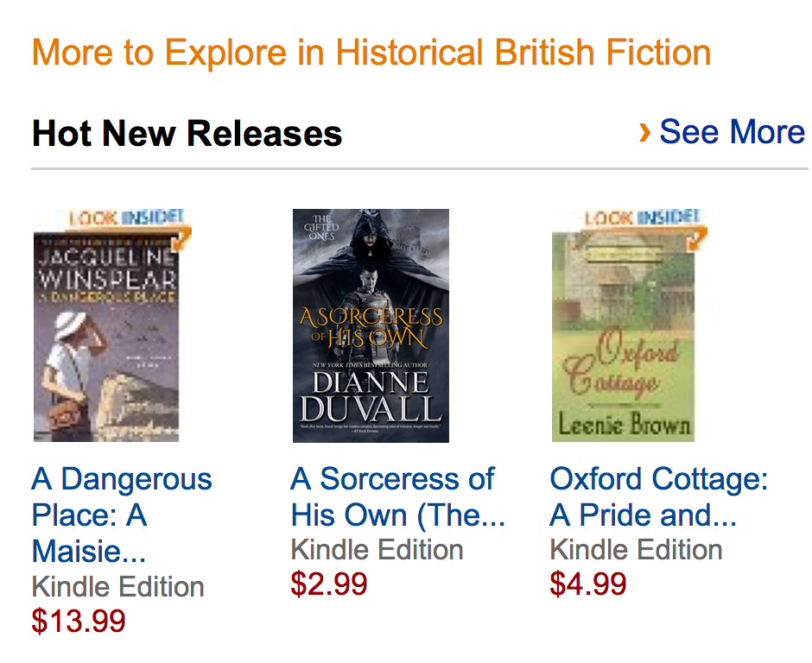
Task: Click the $2.99 price
Action: (329, 584)
